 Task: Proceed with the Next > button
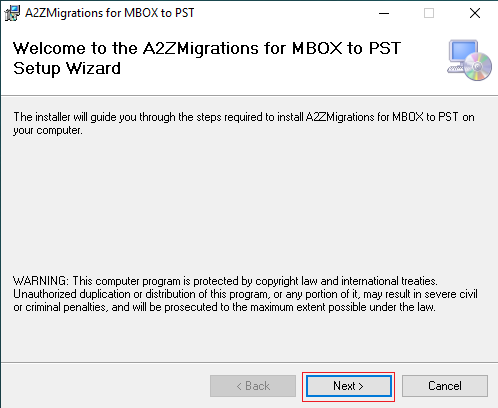pyautogui.click(x=349, y=386)
